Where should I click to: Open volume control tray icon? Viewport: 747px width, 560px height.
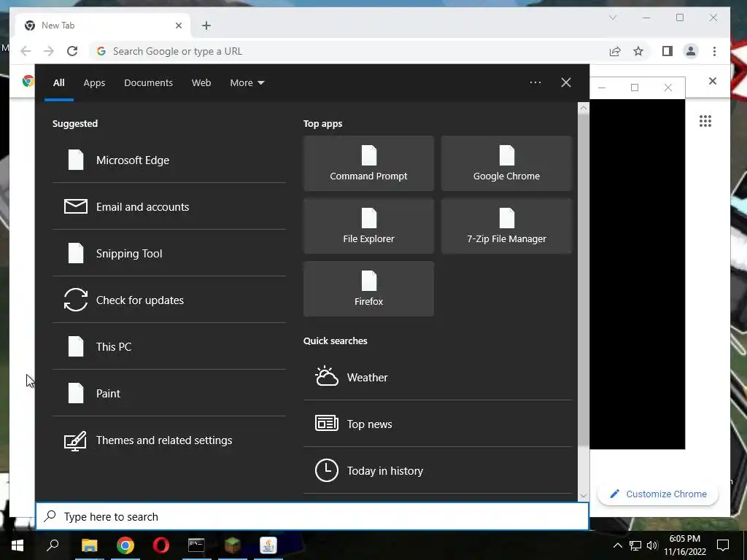(x=652, y=545)
